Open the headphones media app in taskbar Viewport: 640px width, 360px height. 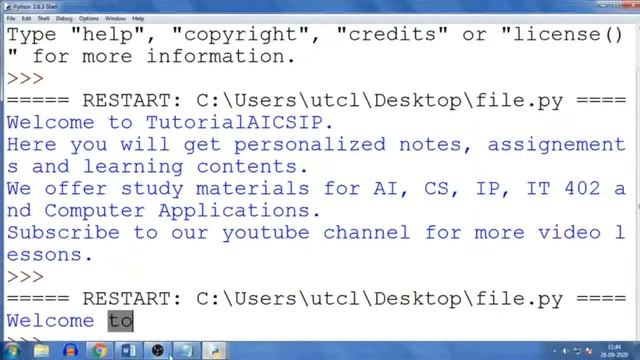[x=71, y=351]
